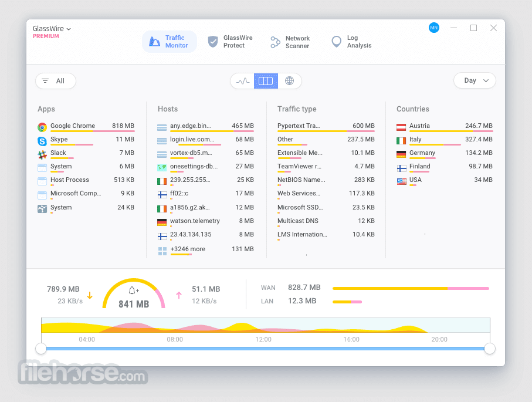The width and height of the screenshot is (532, 402).
Task: Open the Log Analysis tab
Action: 351,42
